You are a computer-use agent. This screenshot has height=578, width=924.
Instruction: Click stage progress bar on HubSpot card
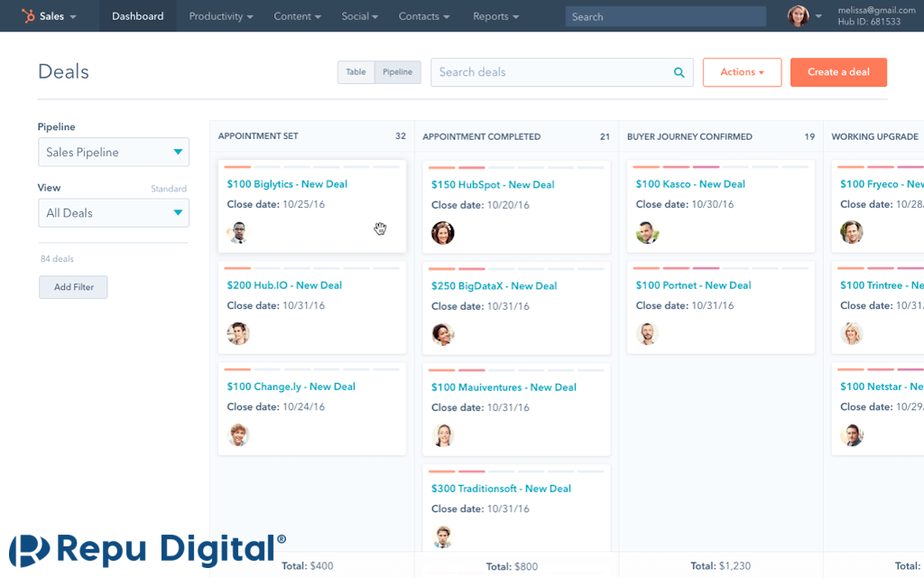pyautogui.click(x=517, y=167)
